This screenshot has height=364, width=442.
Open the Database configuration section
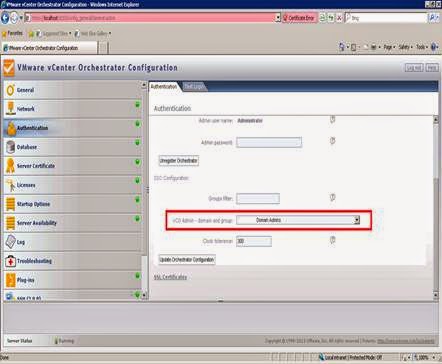click(x=73, y=147)
